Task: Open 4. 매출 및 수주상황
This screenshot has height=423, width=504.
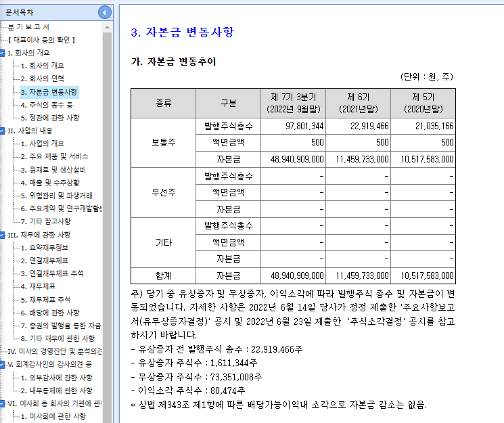Action: pos(50,183)
